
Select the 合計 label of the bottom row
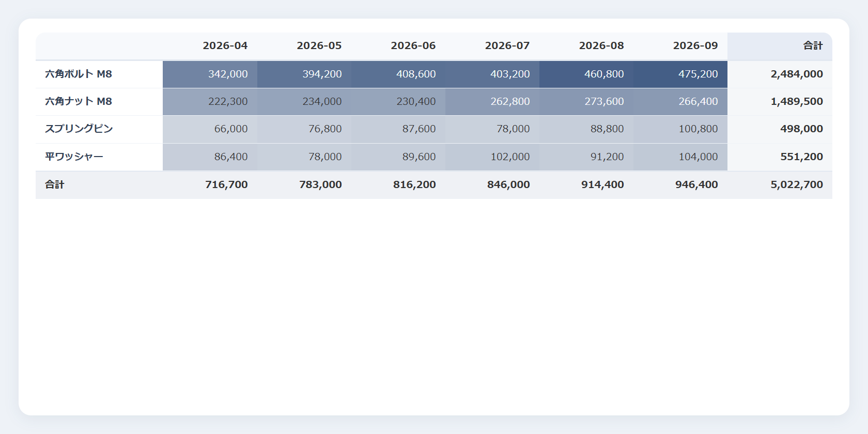coord(99,185)
